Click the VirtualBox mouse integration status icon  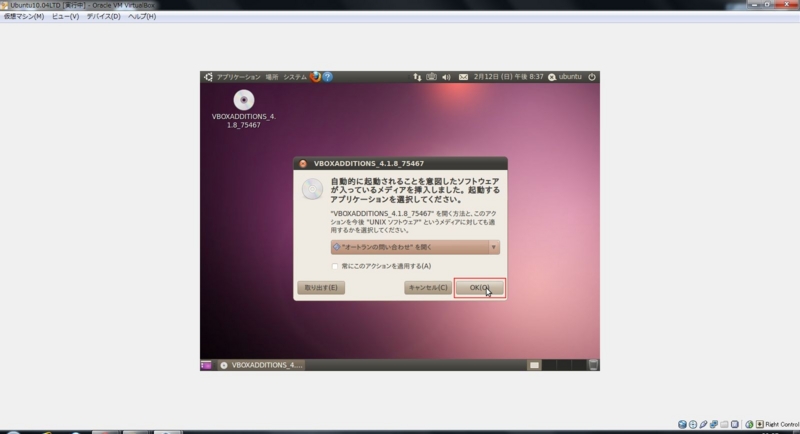coord(749,424)
